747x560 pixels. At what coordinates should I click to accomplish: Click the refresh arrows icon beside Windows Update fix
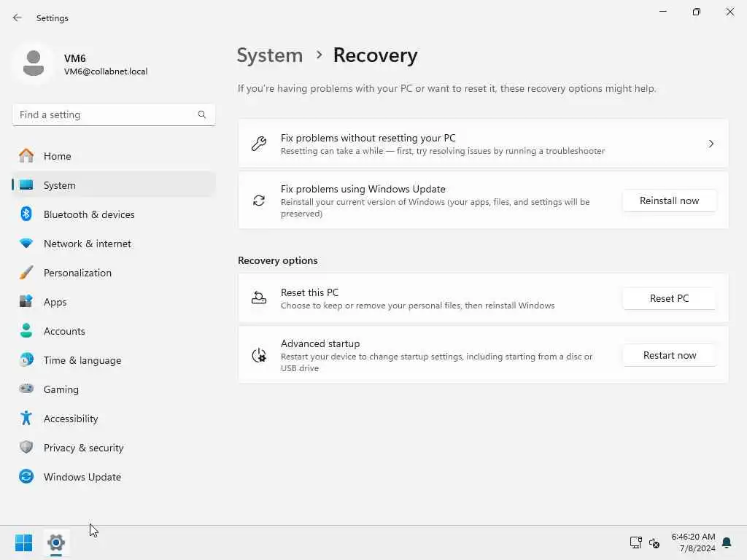click(259, 201)
